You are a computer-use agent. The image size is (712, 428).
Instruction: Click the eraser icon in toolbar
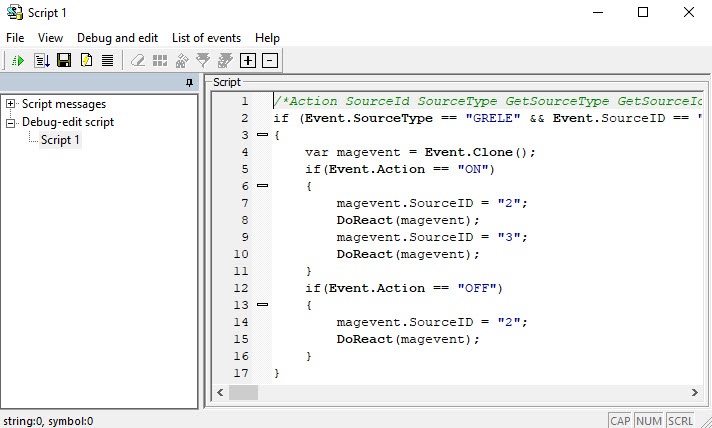[x=138, y=61]
